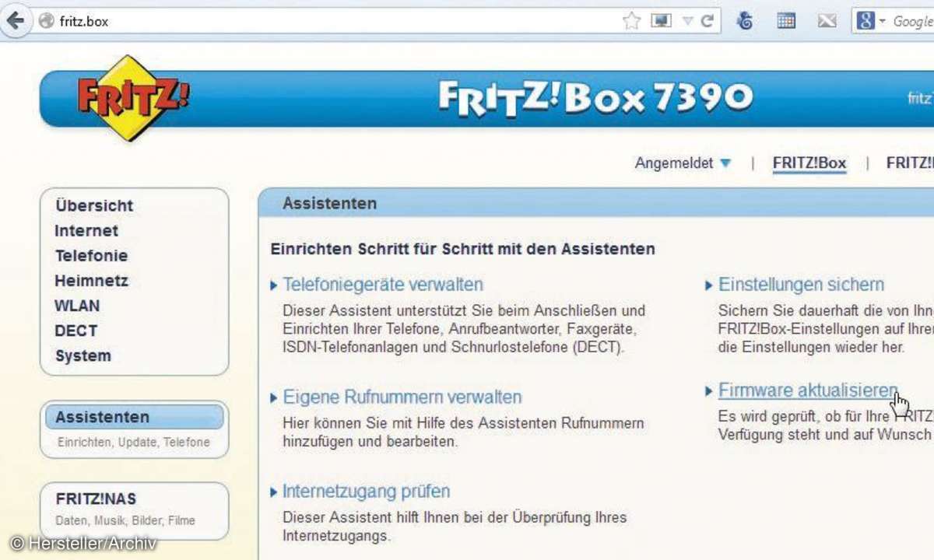
Task: Click 'Einrichten Schritt für Schritt' heading text
Action: point(462,250)
